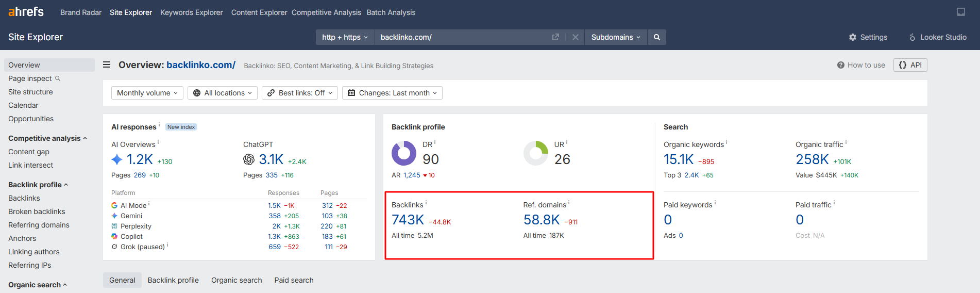Open the Best links: Off dropdown
The image size is (980, 293).
[x=300, y=93]
